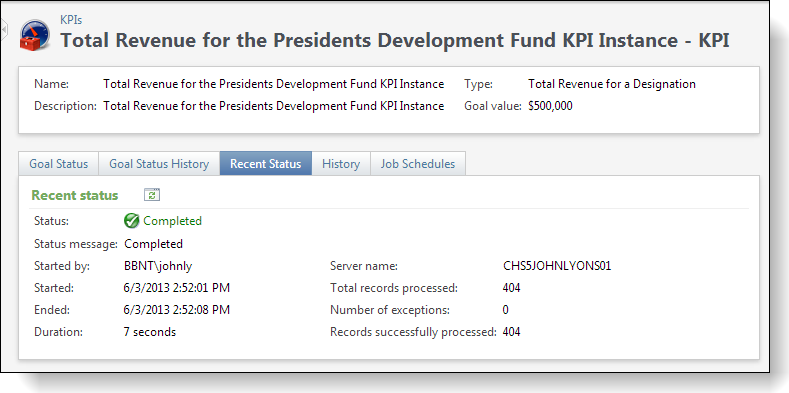Select the Recent Status tab

coord(266,164)
